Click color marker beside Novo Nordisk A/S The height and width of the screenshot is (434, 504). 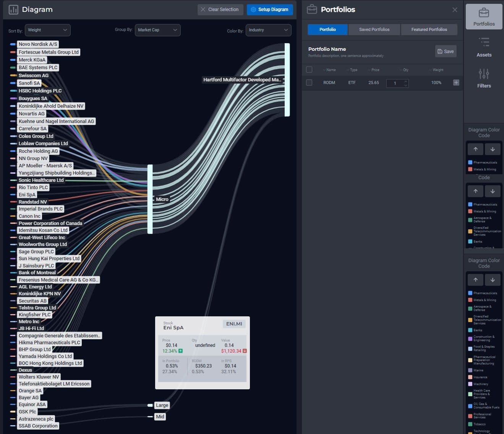point(13,44)
